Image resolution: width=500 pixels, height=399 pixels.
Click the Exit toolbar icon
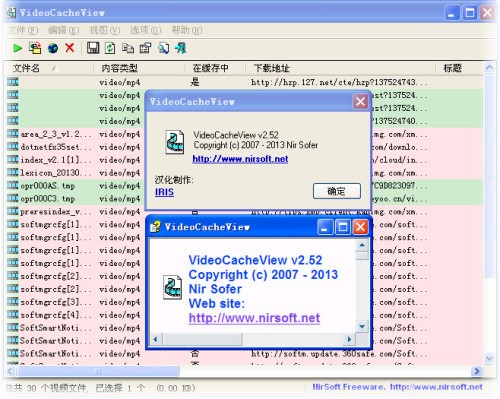pos(181,48)
